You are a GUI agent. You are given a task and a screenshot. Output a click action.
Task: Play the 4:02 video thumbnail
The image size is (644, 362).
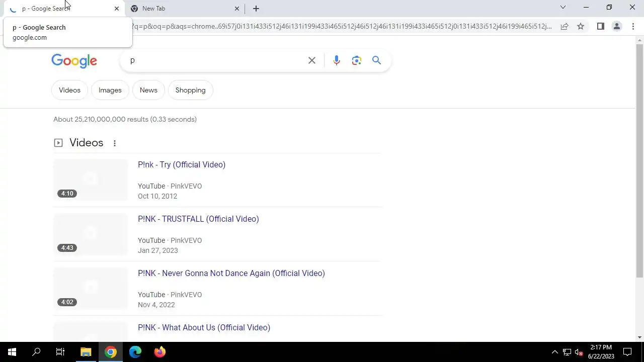click(91, 289)
